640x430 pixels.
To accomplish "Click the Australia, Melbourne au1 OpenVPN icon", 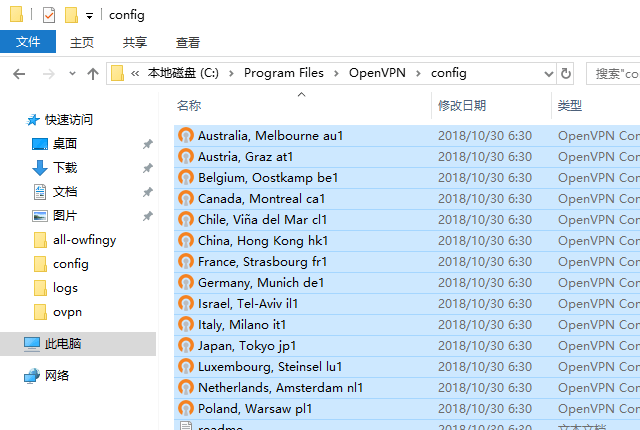I will pos(186,135).
